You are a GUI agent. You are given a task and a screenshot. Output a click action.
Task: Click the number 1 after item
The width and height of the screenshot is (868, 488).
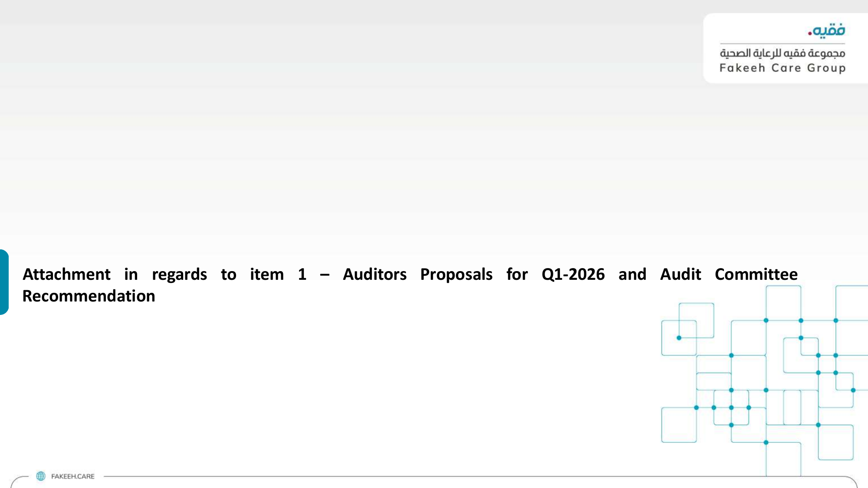tap(302, 275)
